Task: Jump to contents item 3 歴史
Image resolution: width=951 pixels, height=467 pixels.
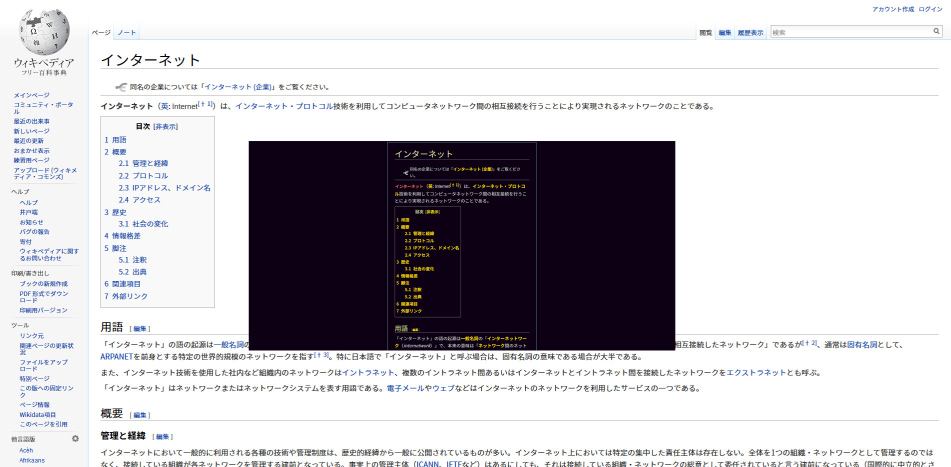Action: tap(115, 212)
